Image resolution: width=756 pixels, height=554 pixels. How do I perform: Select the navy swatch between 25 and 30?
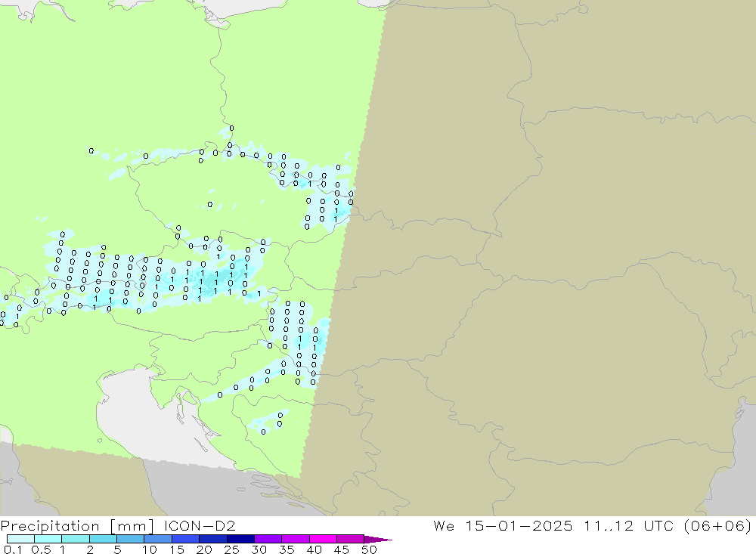pos(240,539)
